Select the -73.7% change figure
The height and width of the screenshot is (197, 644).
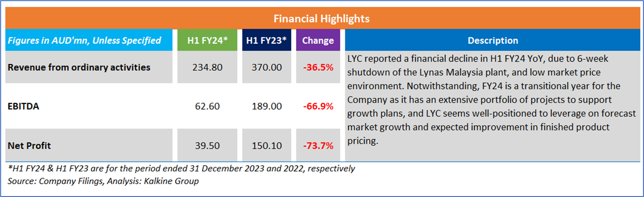tap(318, 146)
